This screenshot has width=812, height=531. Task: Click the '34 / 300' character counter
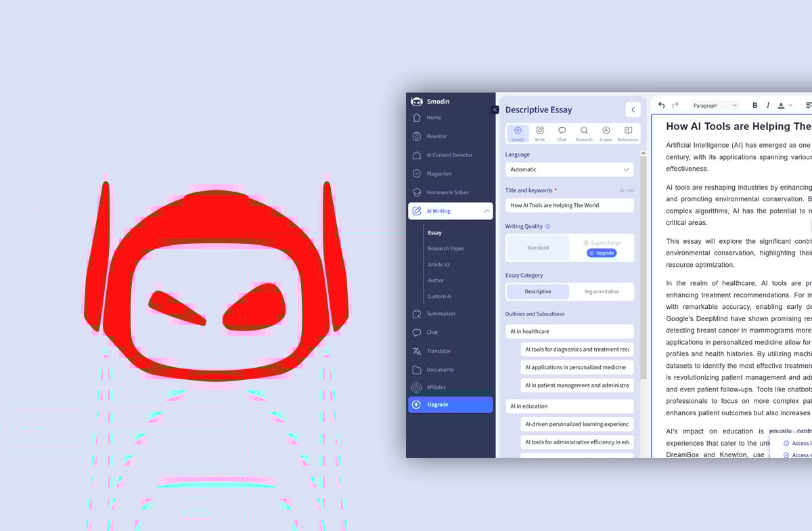(627, 191)
